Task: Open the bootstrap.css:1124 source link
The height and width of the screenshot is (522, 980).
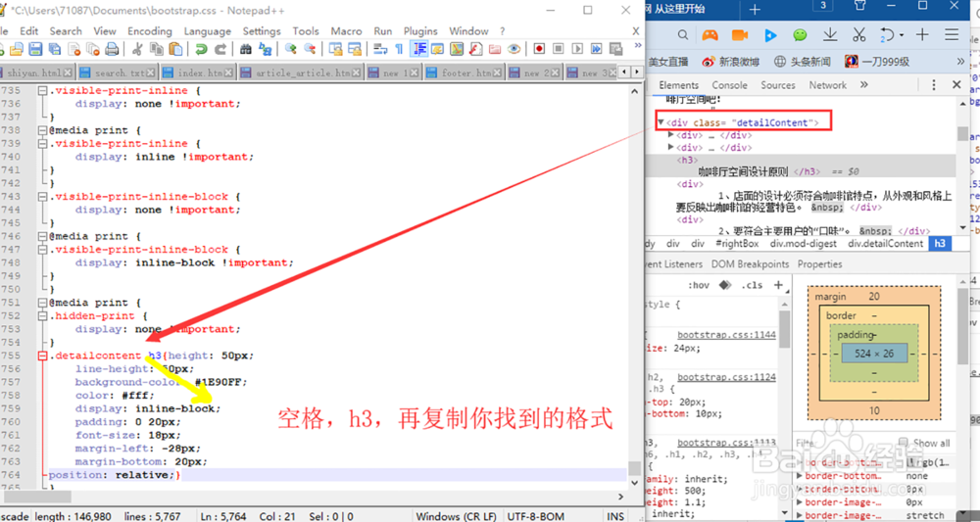Action: point(726,376)
